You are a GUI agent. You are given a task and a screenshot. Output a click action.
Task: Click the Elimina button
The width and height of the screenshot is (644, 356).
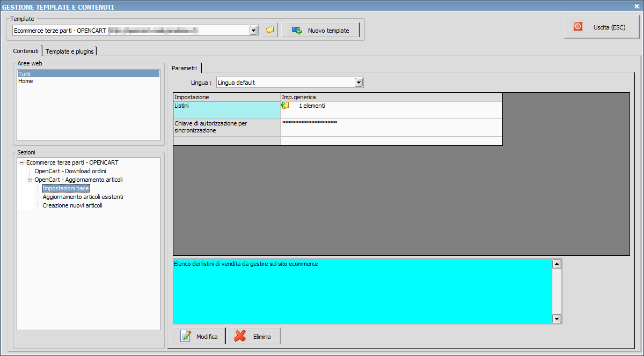[254, 336]
